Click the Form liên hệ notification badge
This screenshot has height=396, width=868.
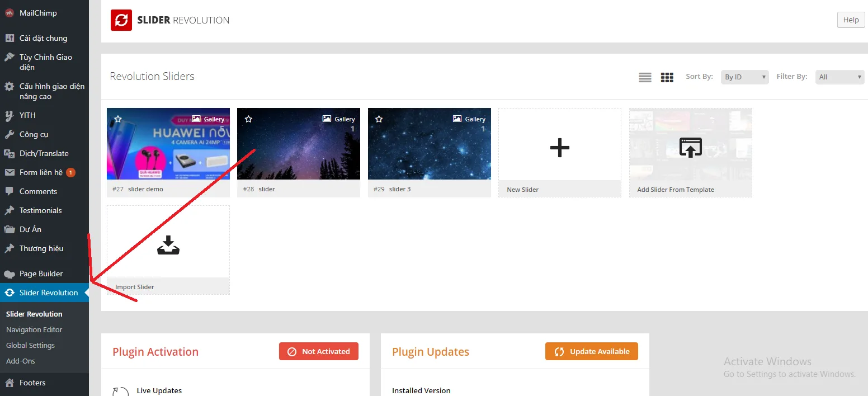click(70, 172)
